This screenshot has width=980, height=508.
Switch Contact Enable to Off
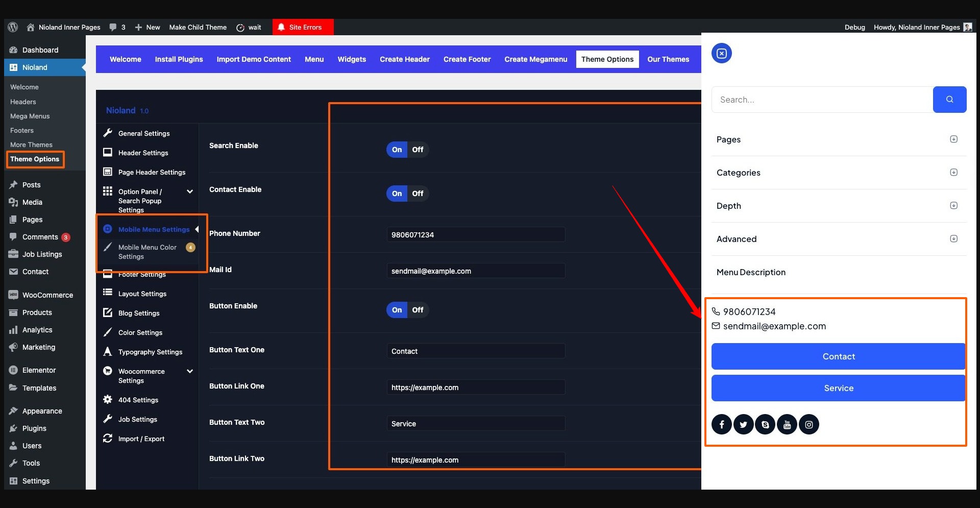(418, 193)
